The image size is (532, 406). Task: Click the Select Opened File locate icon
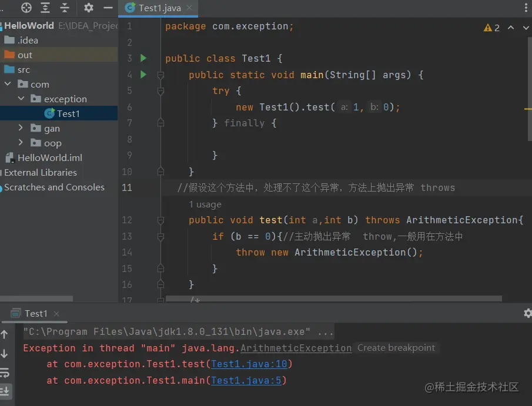click(x=26, y=8)
